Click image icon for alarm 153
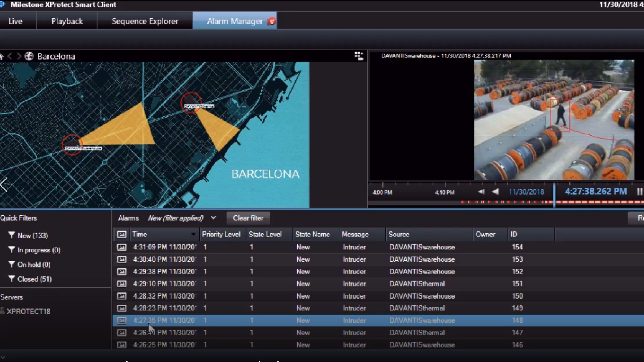644x362 pixels. coord(121,259)
